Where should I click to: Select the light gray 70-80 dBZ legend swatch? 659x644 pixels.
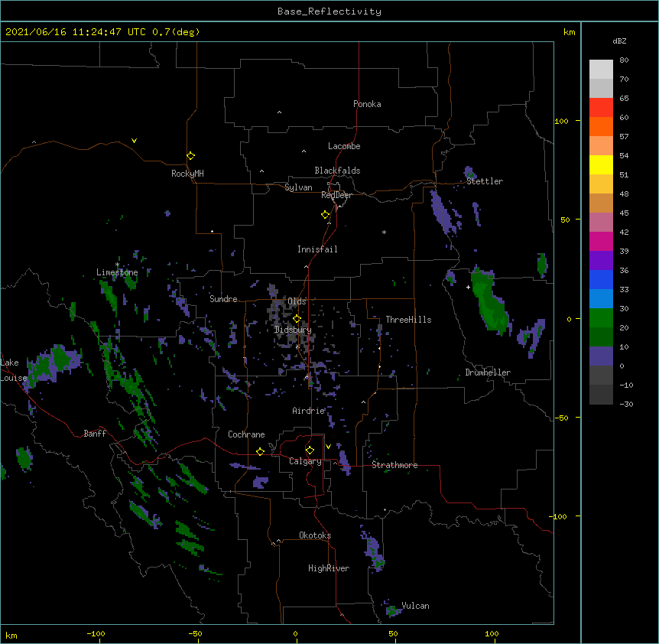pos(601,70)
